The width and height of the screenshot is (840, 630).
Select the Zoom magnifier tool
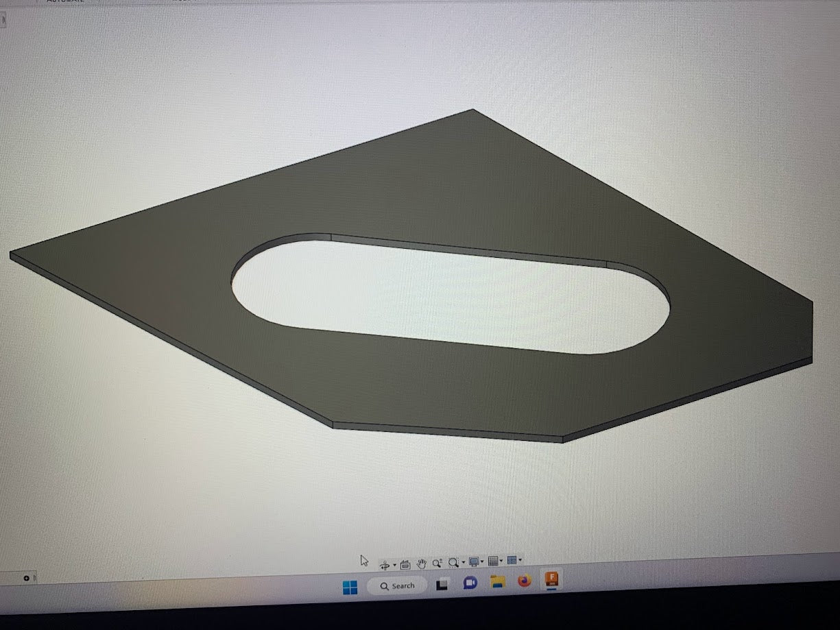pyautogui.click(x=437, y=563)
